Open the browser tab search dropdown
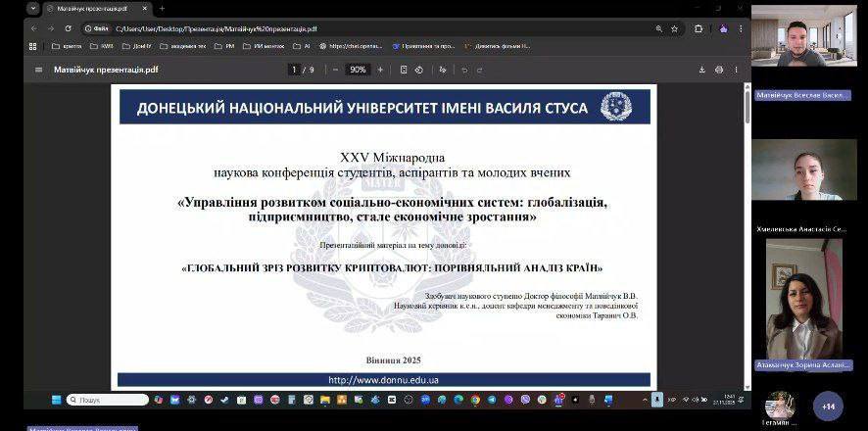 [x=33, y=8]
